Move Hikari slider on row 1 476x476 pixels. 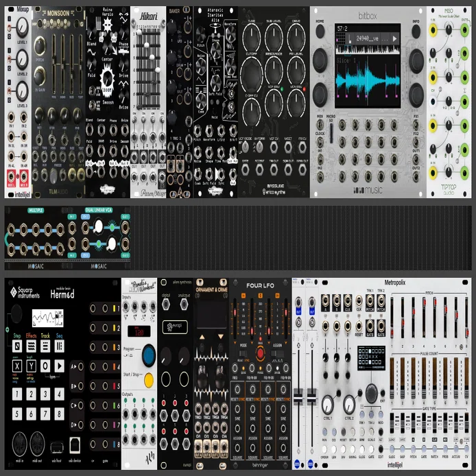point(139,33)
